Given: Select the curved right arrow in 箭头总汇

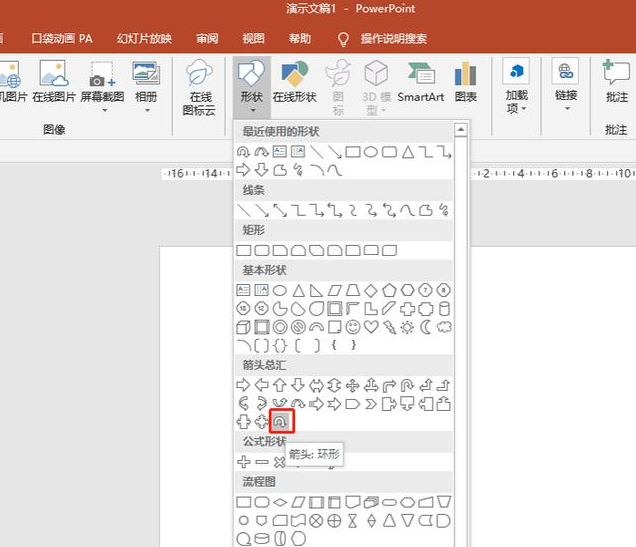Looking at the screenshot, I should point(243,404).
